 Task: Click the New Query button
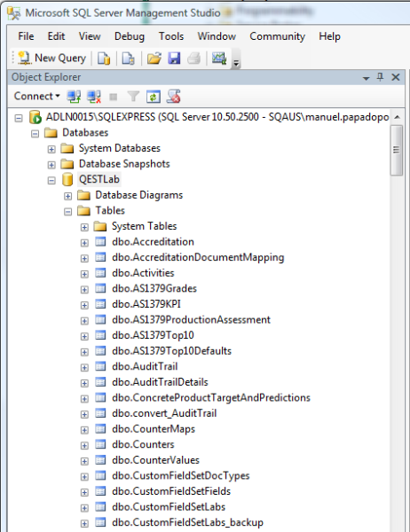(x=51, y=58)
